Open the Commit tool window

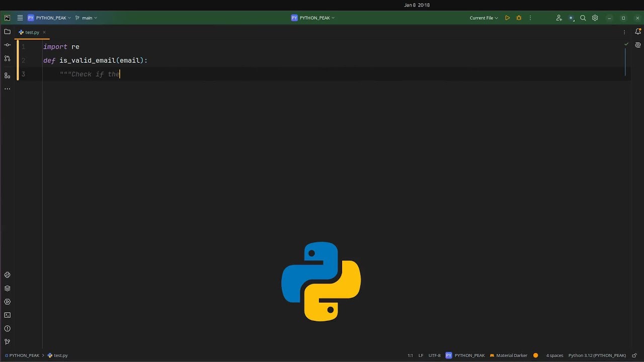pyautogui.click(x=7, y=45)
